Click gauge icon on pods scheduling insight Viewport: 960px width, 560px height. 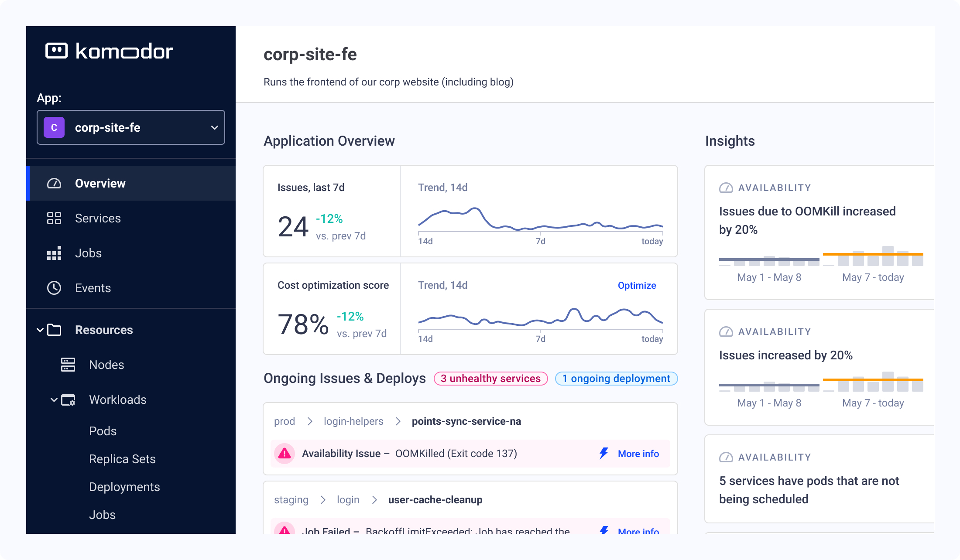click(726, 458)
